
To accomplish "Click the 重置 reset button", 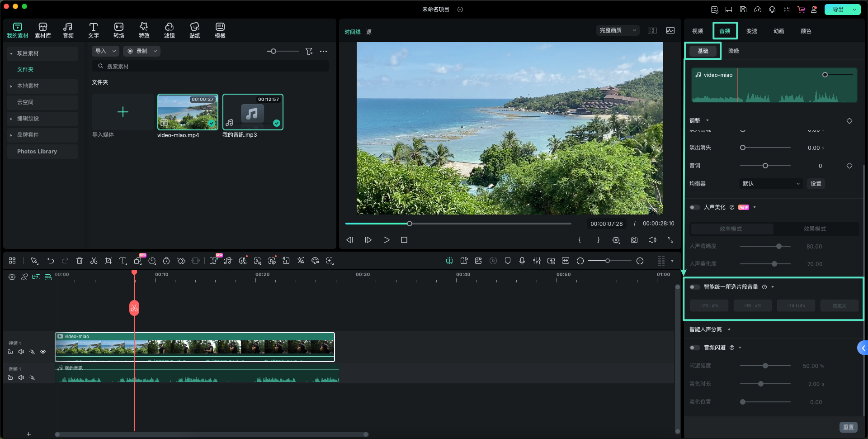I will [848, 427].
